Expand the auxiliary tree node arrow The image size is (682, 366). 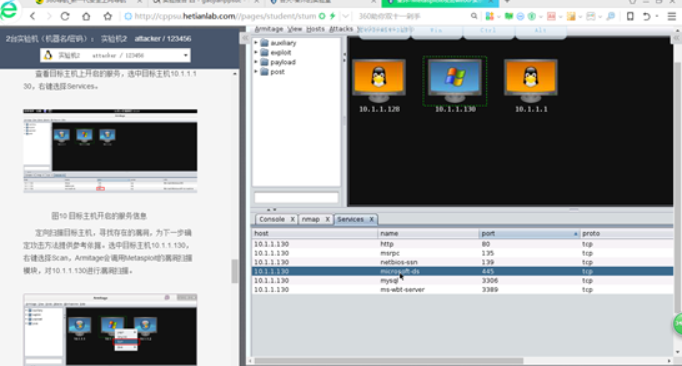coord(256,43)
